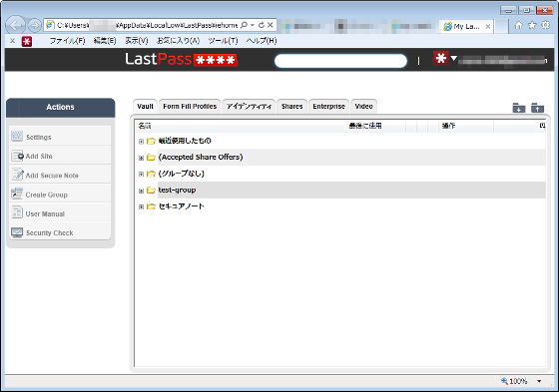Click the Add Secure Note pencil icon
559x392 pixels.
(17, 174)
